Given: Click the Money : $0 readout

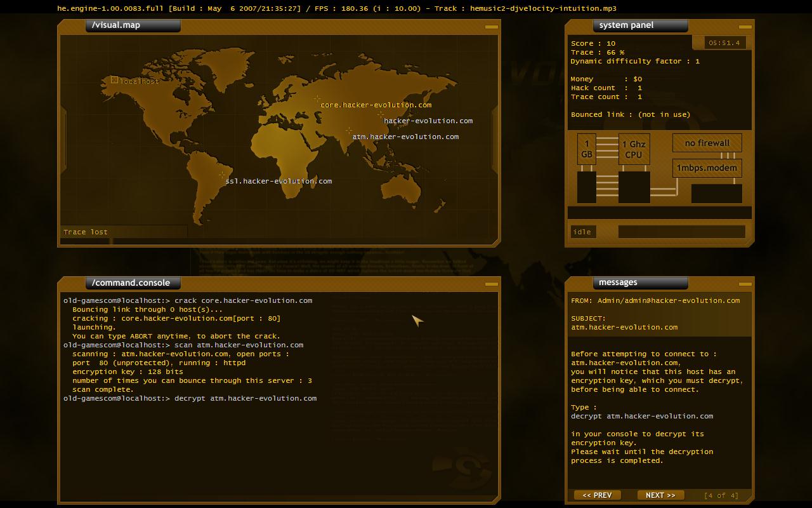Looking at the screenshot, I should [x=606, y=79].
